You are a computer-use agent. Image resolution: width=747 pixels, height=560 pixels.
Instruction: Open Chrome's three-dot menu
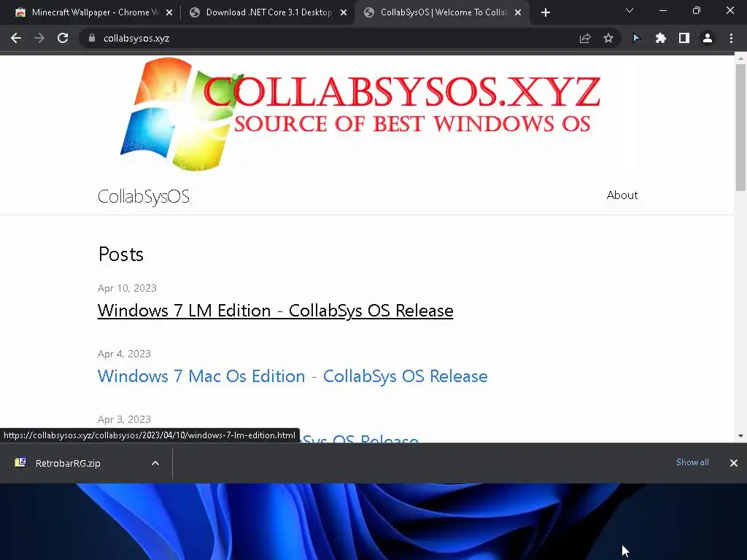[731, 38]
